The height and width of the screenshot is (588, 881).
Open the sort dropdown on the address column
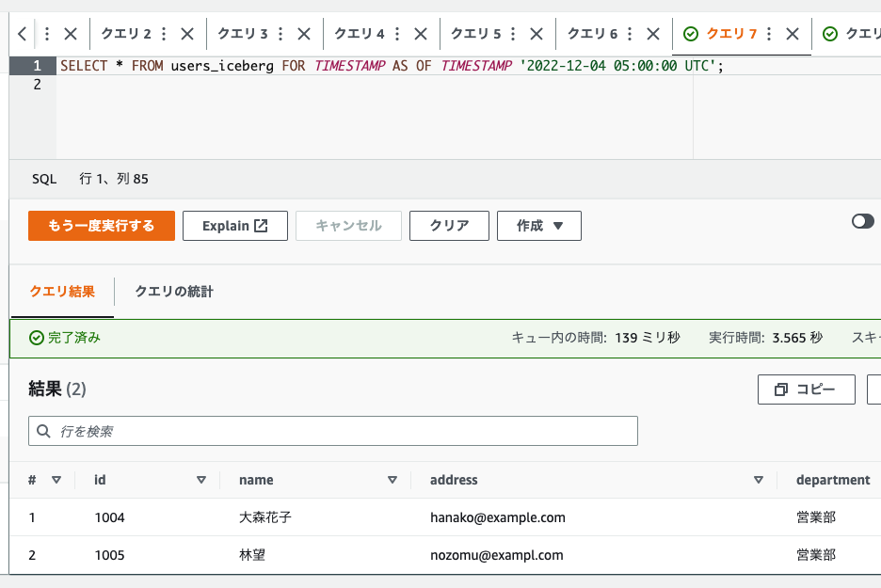coord(759,480)
